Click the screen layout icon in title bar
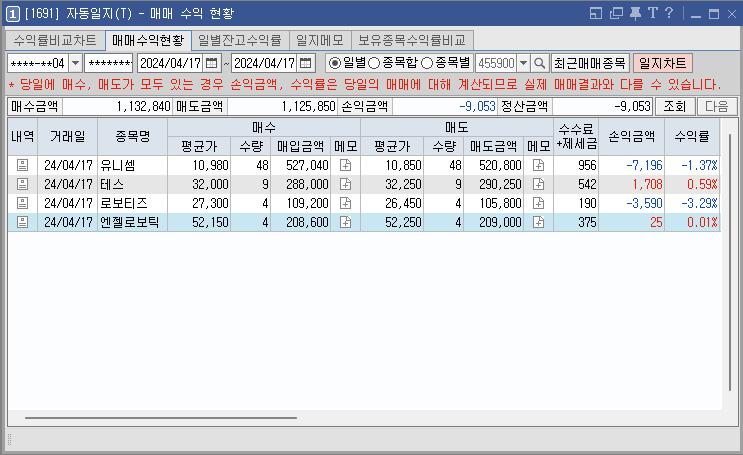The image size is (743, 455). click(596, 13)
